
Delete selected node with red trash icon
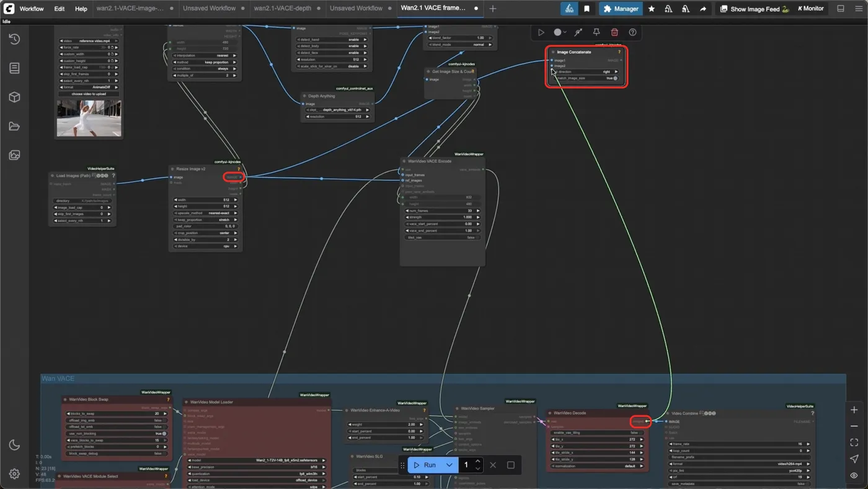coord(614,32)
